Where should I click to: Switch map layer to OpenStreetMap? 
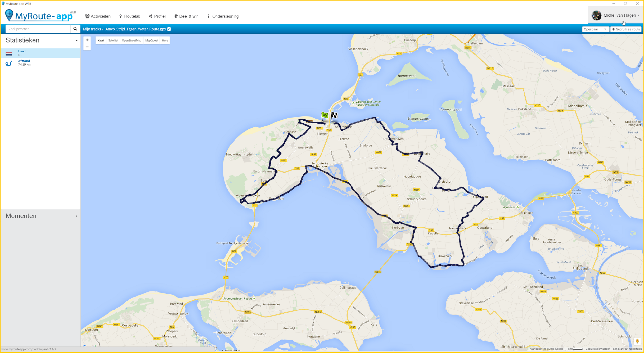pyautogui.click(x=131, y=40)
